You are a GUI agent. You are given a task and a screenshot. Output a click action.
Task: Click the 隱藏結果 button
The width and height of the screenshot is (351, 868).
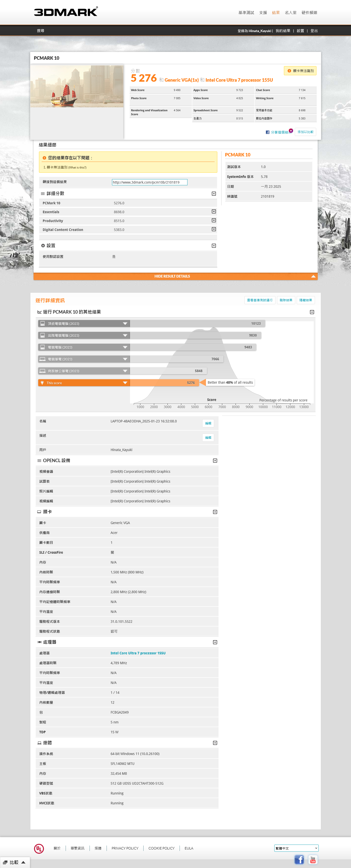click(306, 300)
